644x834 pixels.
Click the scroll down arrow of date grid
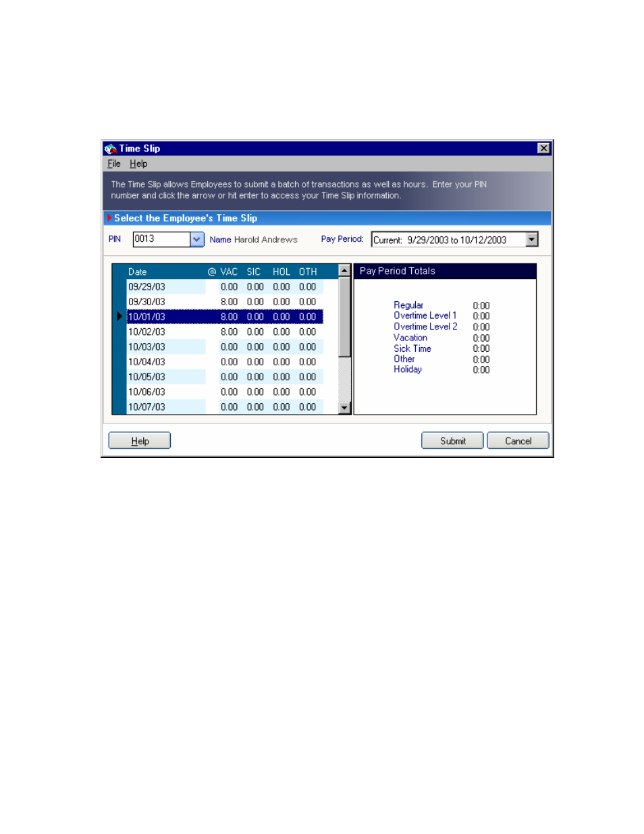coord(345,408)
